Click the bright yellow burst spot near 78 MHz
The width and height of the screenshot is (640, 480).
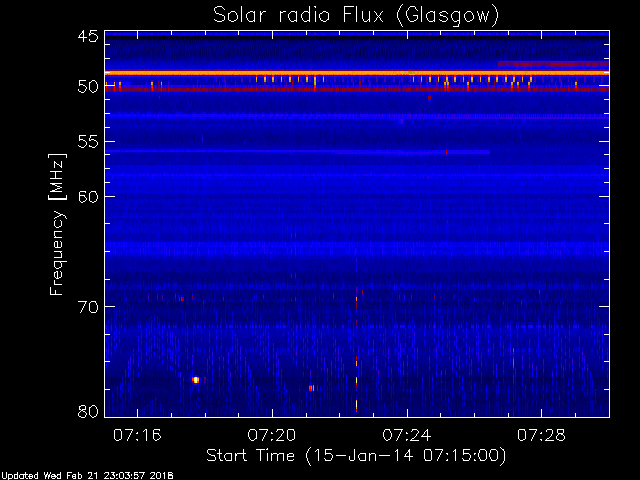click(196, 380)
